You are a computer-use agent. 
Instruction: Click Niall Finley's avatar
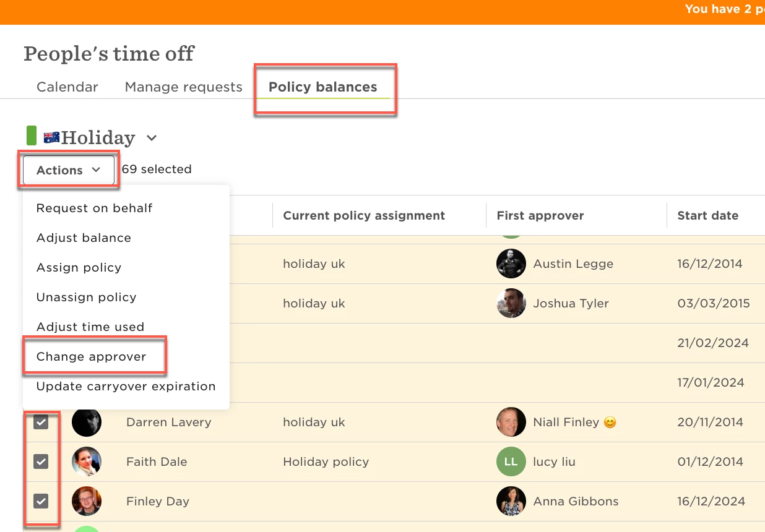click(511, 423)
